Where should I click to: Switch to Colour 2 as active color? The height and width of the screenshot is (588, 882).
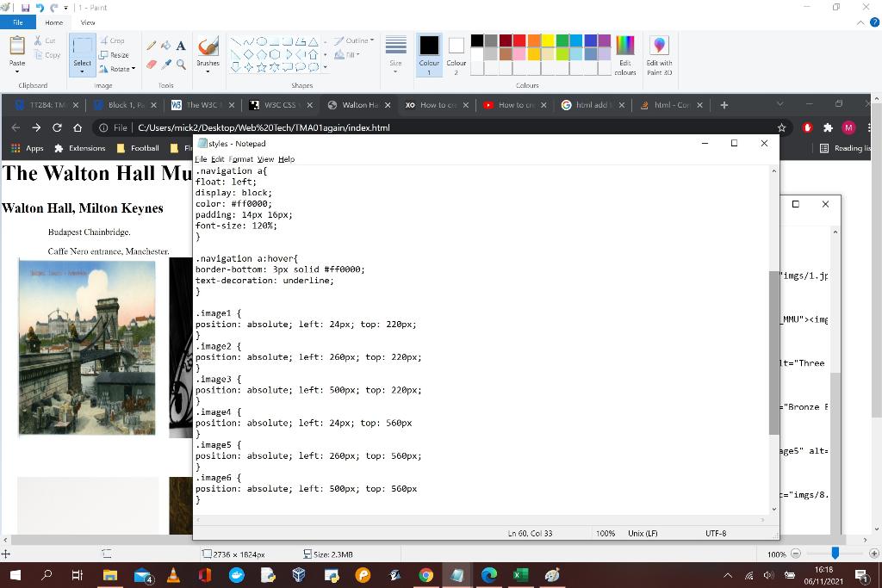[x=455, y=52]
